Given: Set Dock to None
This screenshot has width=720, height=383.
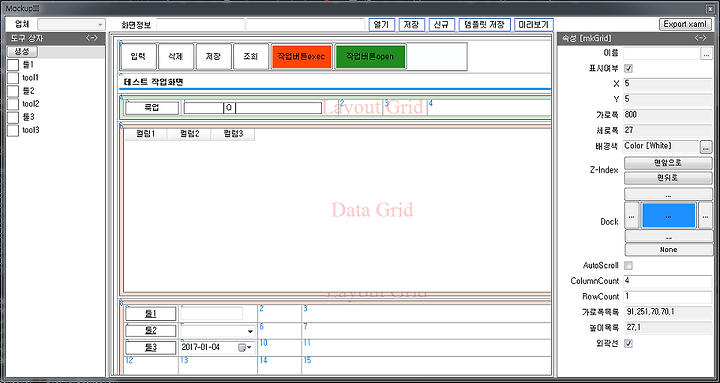Looking at the screenshot, I should [669, 250].
